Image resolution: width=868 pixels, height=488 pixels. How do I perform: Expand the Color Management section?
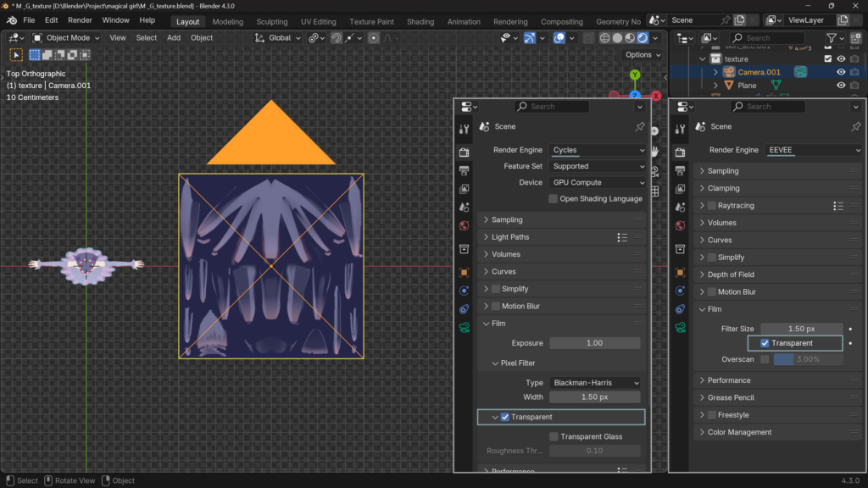coord(739,432)
